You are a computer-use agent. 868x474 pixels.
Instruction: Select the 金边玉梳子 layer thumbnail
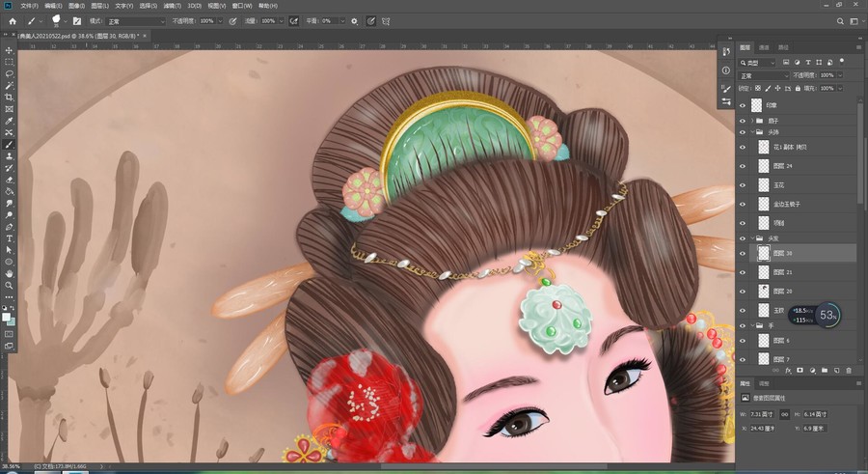tap(764, 204)
